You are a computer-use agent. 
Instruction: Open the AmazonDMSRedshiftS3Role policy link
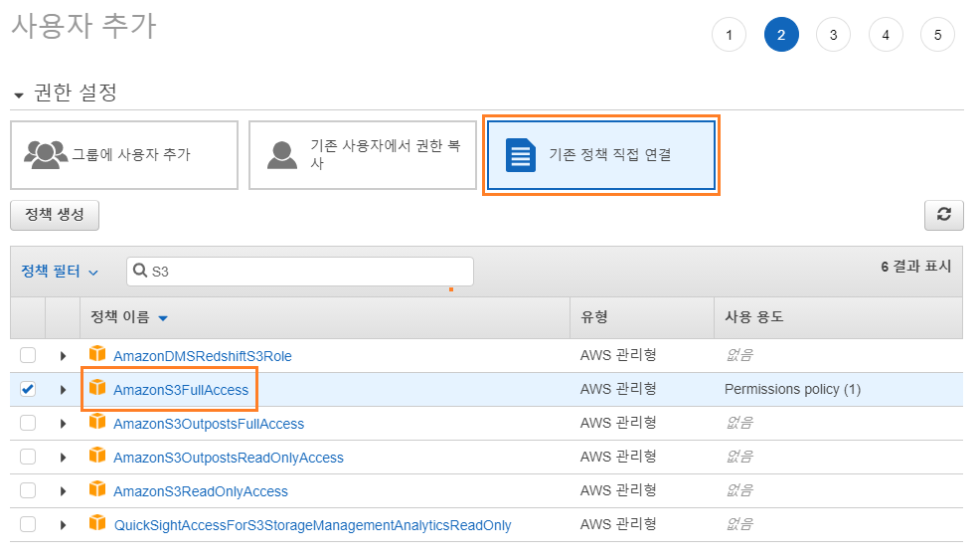coord(203,356)
